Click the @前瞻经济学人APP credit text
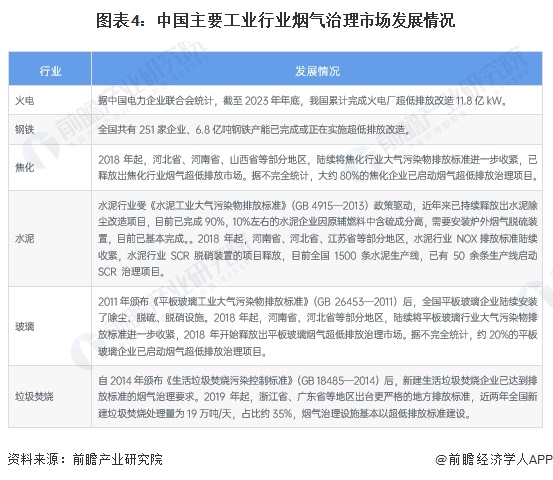553x480 pixels. point(494,459)
